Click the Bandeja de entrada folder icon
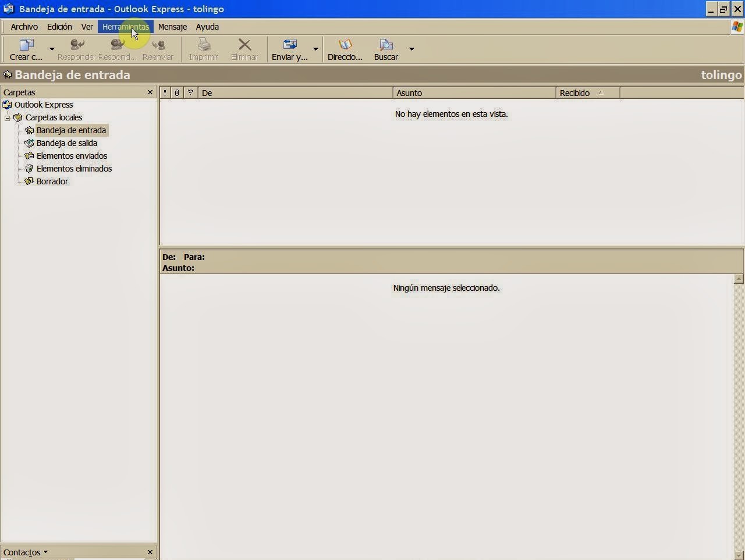745x560 pixels. 29,130
